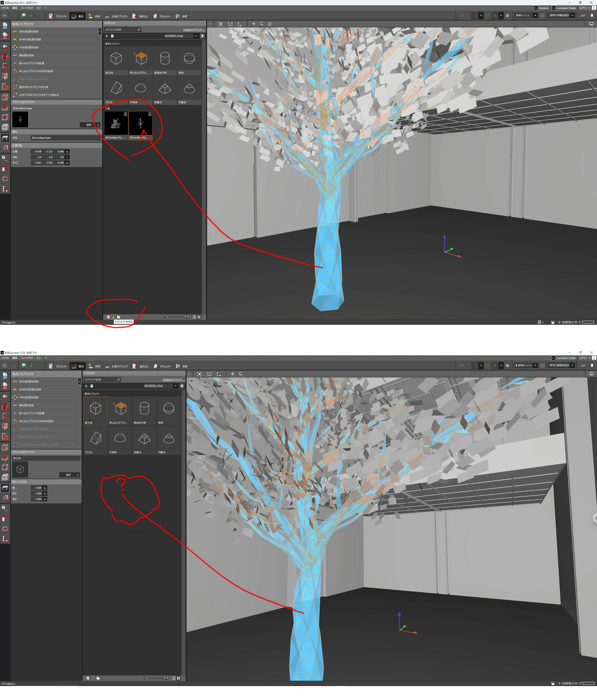Click green save disk icon in upper window toolbar
This screenshot has height=700, width=597.
pyautogui.click(x=24, y=16)
